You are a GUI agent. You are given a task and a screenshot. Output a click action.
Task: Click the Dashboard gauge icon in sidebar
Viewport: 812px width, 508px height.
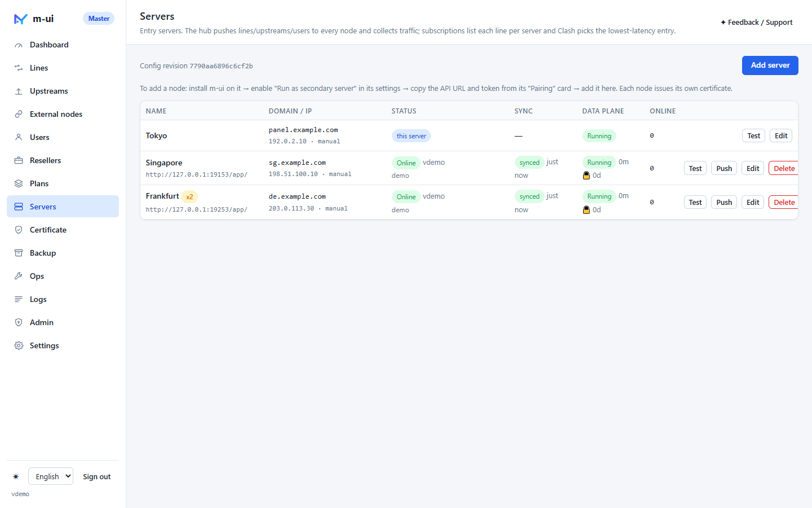(19, 45)
